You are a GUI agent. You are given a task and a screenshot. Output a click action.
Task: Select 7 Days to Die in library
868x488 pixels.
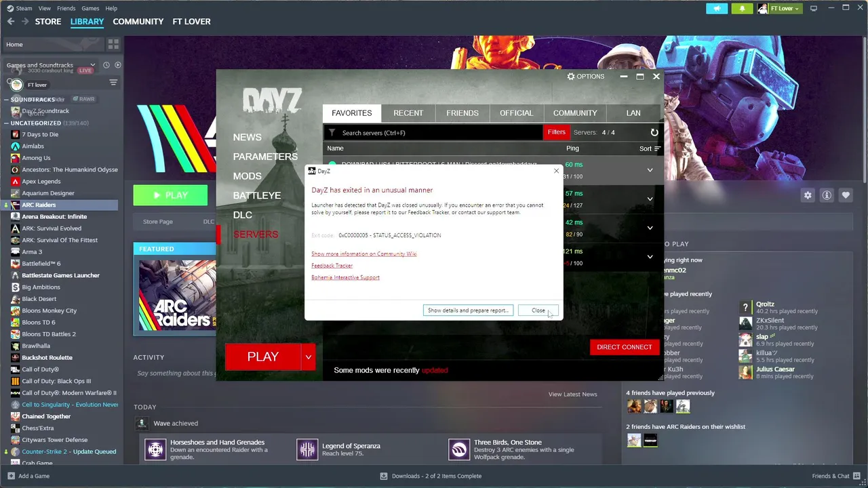[x=40, y=134]
